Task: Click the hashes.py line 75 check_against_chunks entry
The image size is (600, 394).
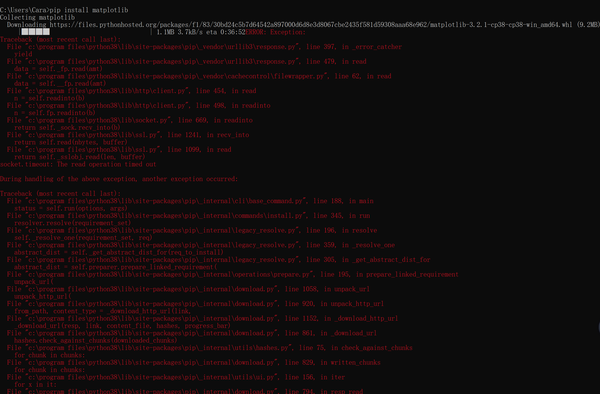Action: click(210, 348)
